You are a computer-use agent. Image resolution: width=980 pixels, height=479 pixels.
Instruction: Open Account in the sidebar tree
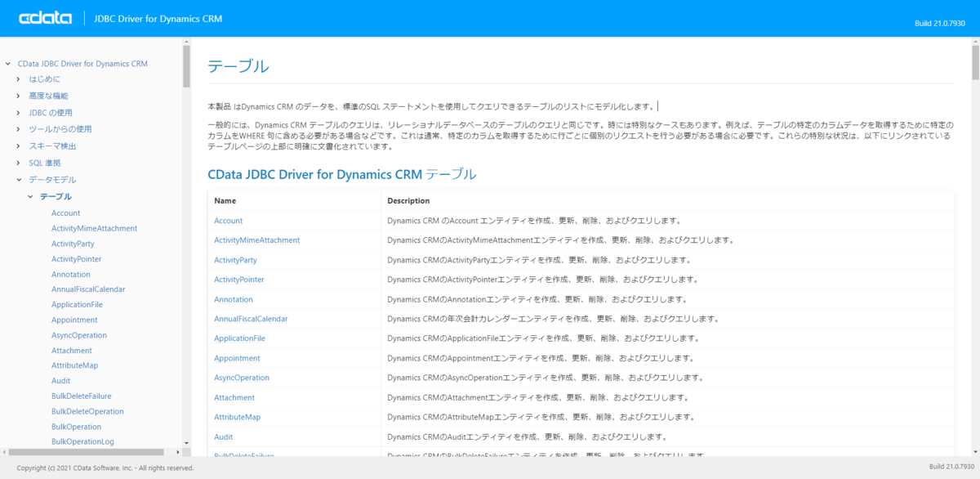click(65, 213)
